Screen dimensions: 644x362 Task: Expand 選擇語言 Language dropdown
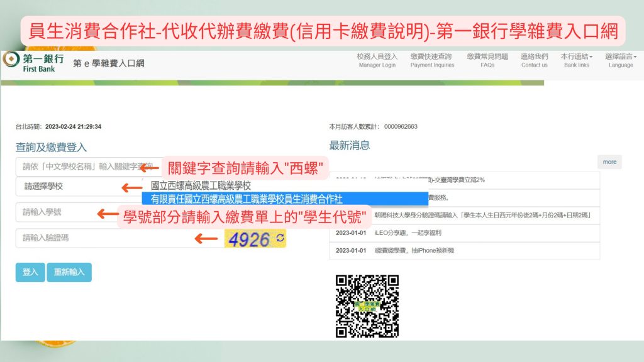point(621,60)
